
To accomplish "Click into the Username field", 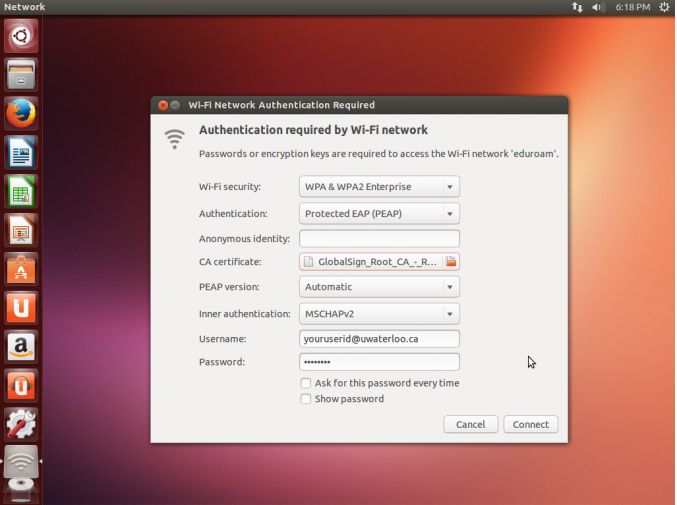I will (379, 339).
